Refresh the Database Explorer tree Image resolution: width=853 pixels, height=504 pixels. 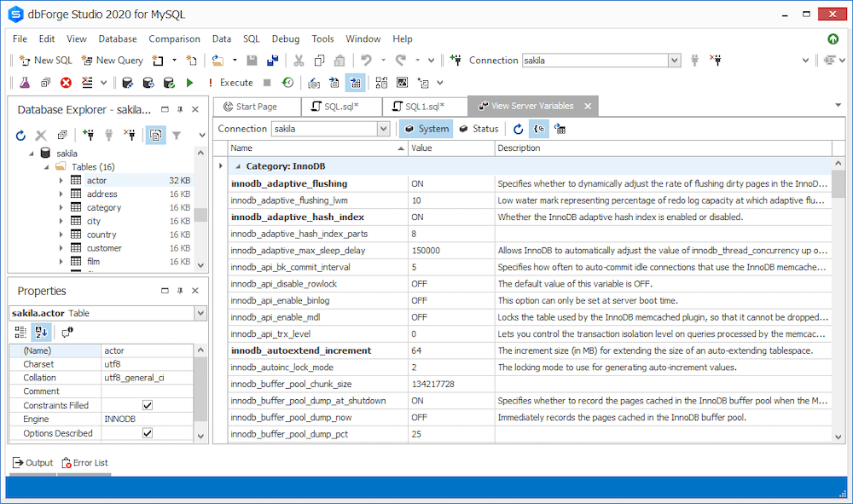(x=20, y=135)
